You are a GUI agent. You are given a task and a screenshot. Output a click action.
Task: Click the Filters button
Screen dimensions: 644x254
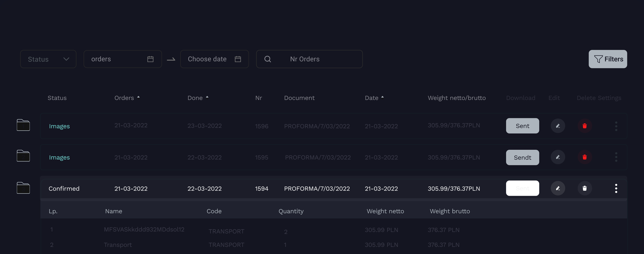click(608, 59)
